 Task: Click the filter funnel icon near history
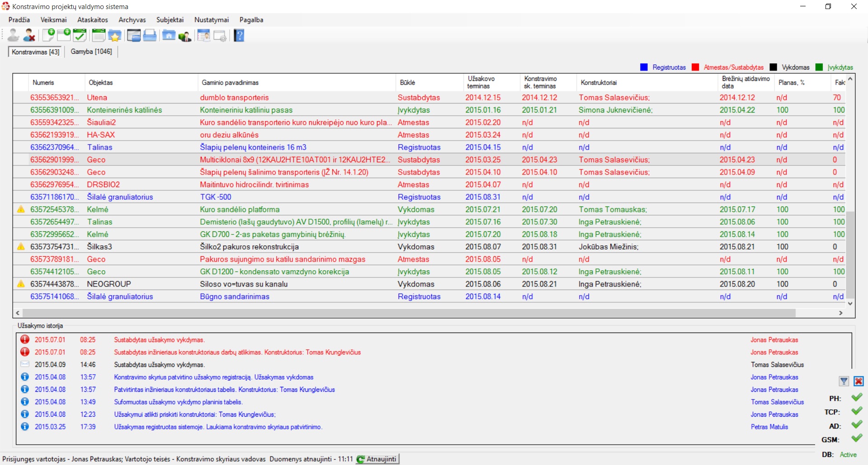tap(844, 381)
